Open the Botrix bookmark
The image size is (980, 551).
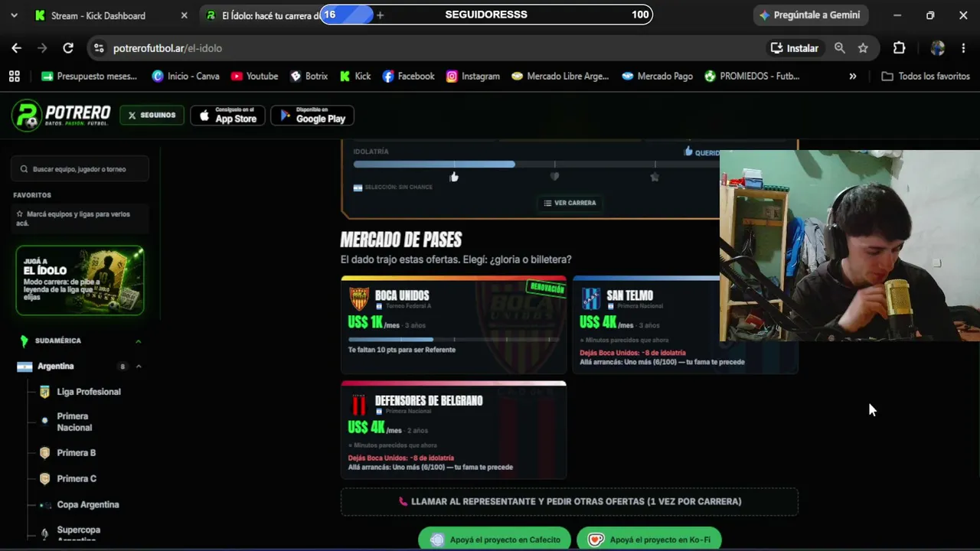(x=309, y=77)
